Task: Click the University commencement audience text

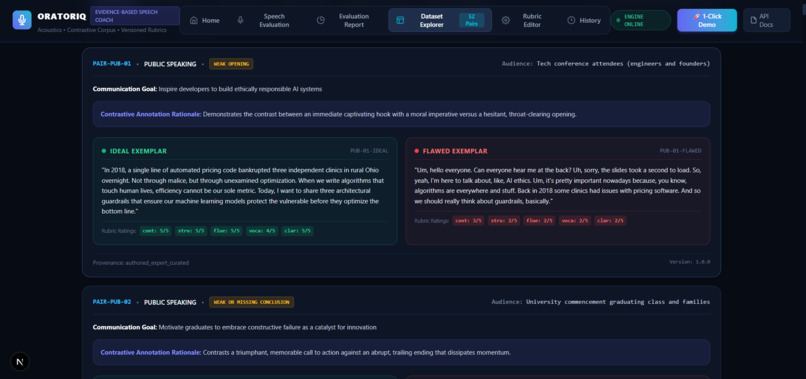Action: click(x=618, y=302)
